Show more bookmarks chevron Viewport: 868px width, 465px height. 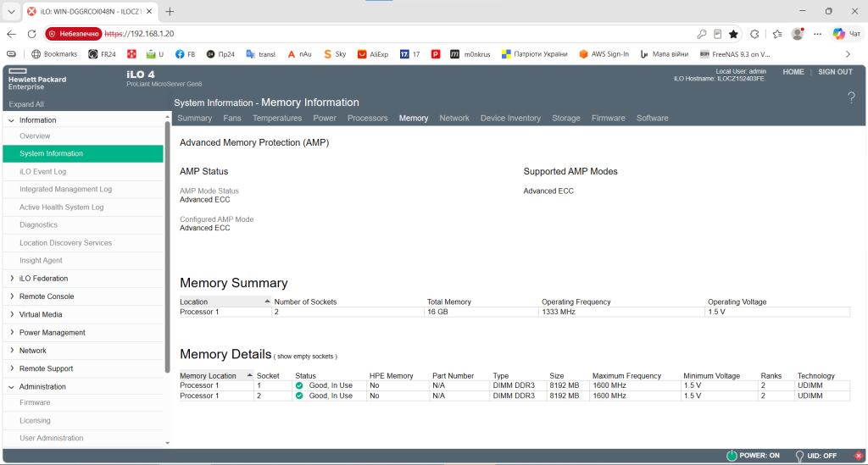(848, 54)
